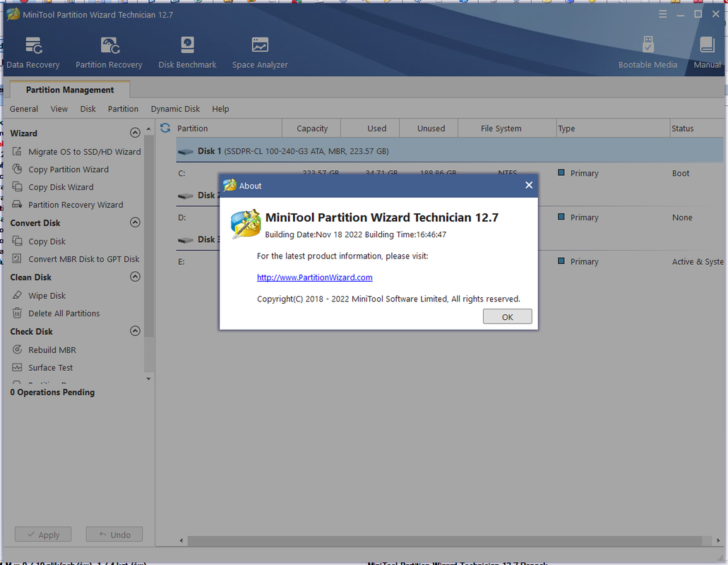Open the General menu
728x565 pixels.
click(x=24, y=109)
